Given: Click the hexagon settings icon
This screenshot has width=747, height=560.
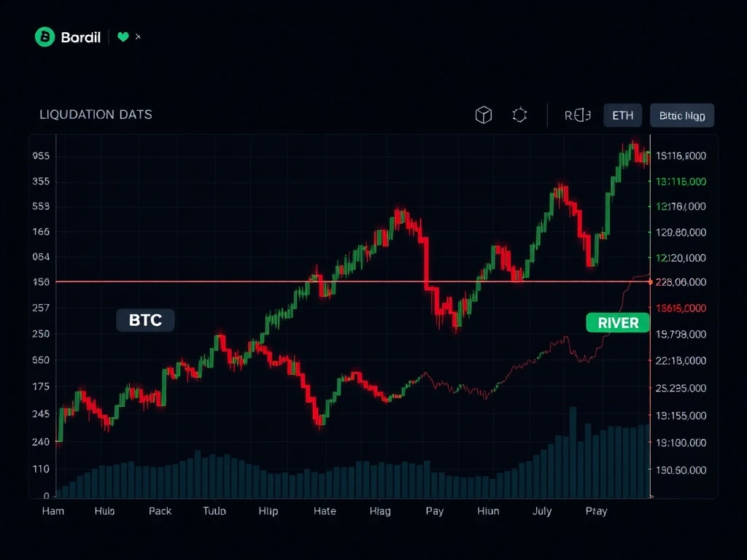Looking at the screenshot, I should click(519, 115).
